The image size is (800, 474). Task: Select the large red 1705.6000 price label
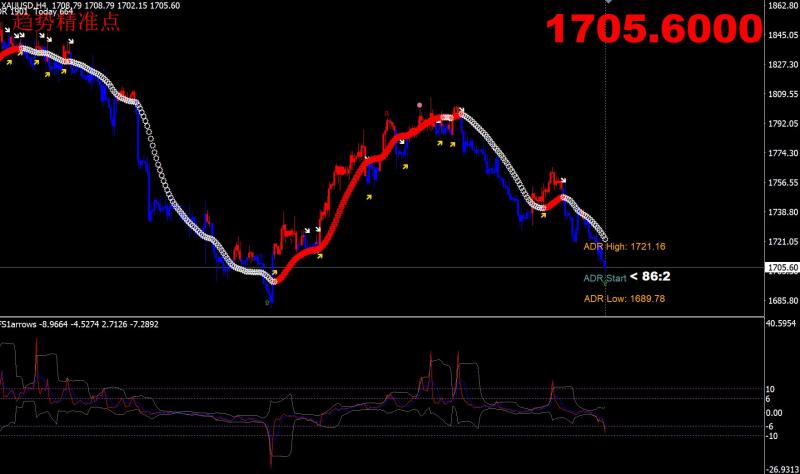(650, 31)
